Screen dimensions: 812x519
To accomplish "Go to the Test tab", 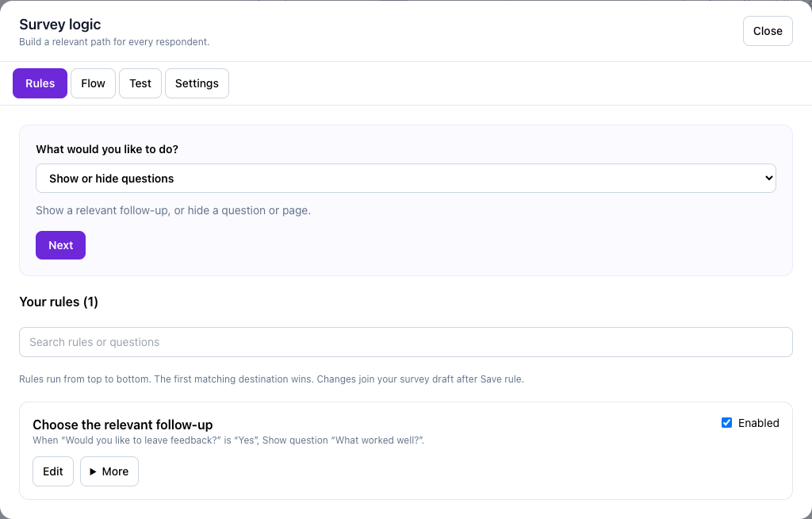I will point(140,83).
